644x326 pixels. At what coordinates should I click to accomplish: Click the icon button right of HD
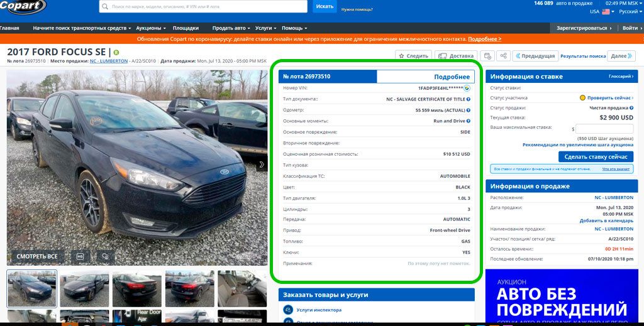click(105, 257)
